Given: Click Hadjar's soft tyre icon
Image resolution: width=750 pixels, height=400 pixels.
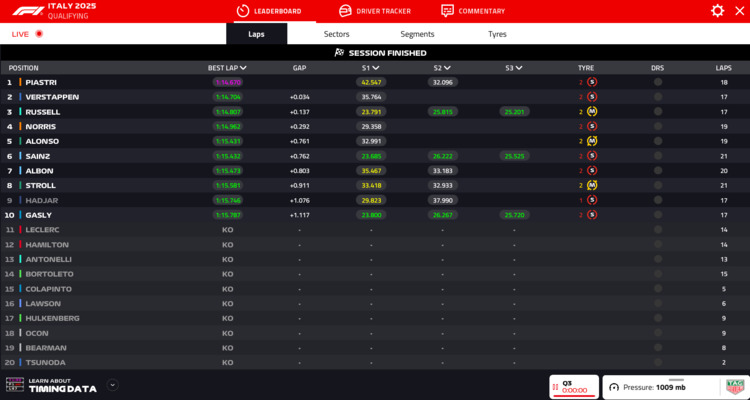Looking at the screenshot, I should point(592,200).
